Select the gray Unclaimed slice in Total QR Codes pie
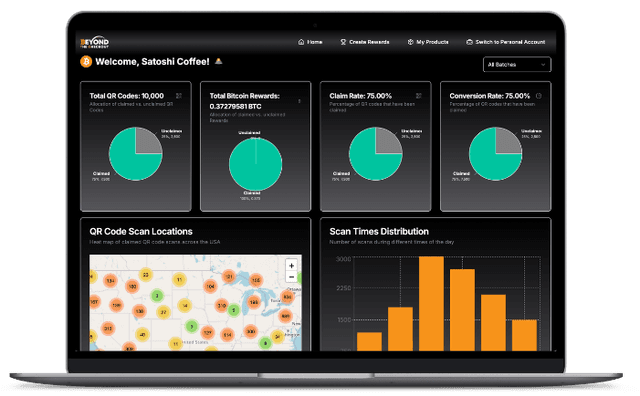This screenshot has height=396, width=640. 147,142
